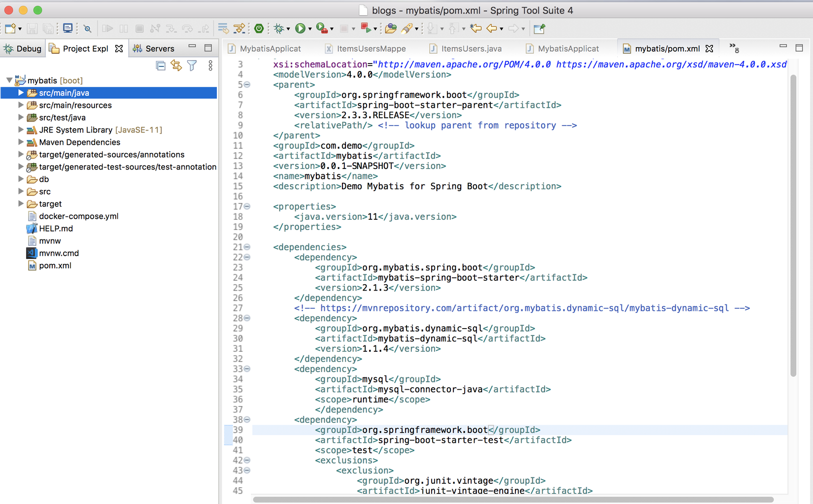Expand the src/main/resources folder
The image size is (813, 504).
click(x=21, y=105)
